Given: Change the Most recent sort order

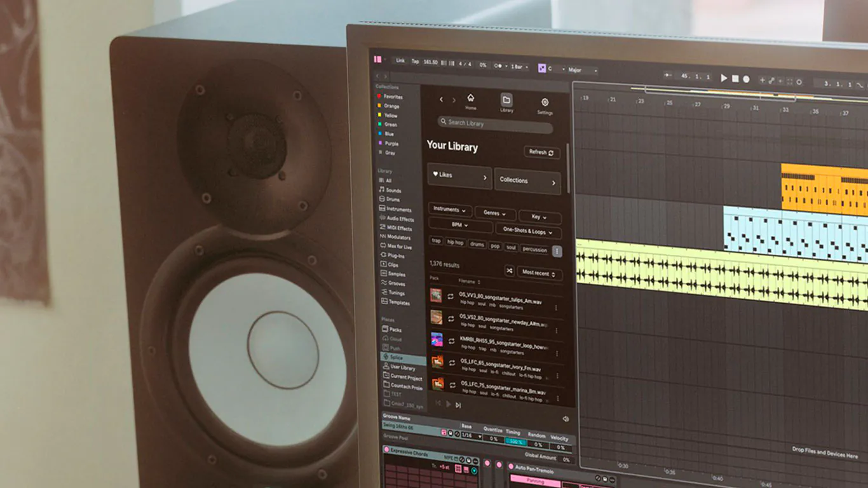Looking at the screenshot, I should pyautogui.click(x=538, y=273).
